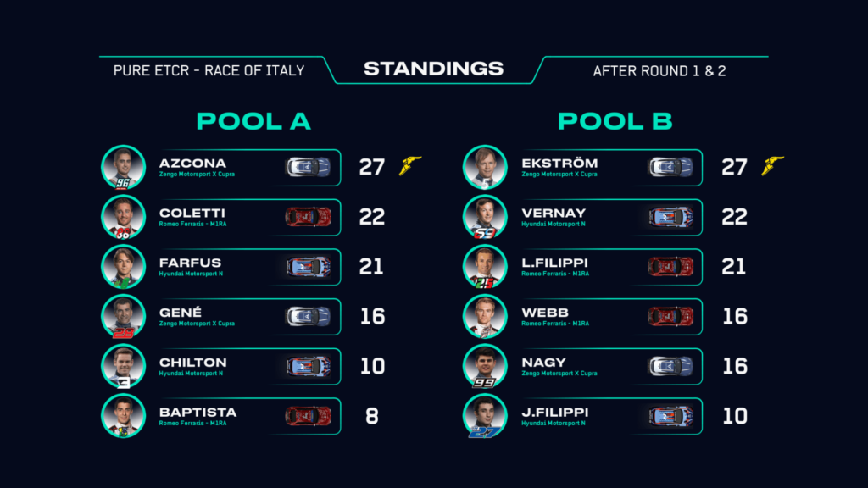The height and width of the screenshot is (488, 868).
Task: Click the car icon in Webb's row
Action: [670, 316]
